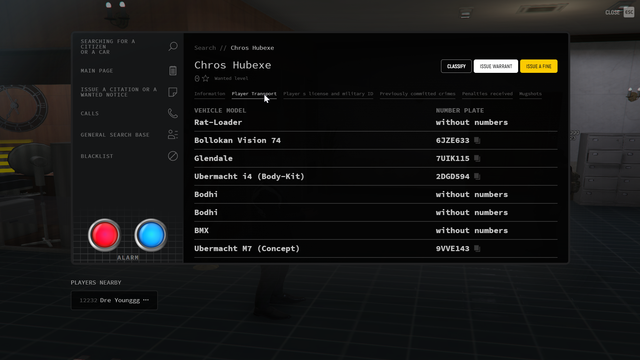The width and height of the screenshot is (640, 360).
Task: Select the Player Transport tab
Action: pos(254,94)
